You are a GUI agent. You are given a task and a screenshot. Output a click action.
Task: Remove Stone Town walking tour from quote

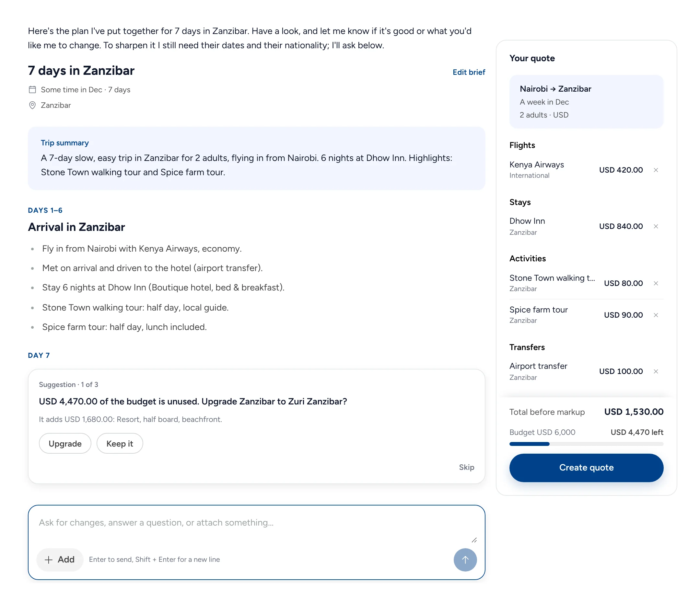coord(656,283)
